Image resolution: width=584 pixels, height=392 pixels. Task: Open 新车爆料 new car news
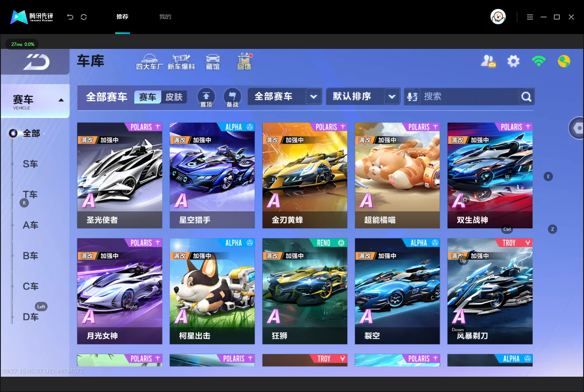tap(181, 62)
